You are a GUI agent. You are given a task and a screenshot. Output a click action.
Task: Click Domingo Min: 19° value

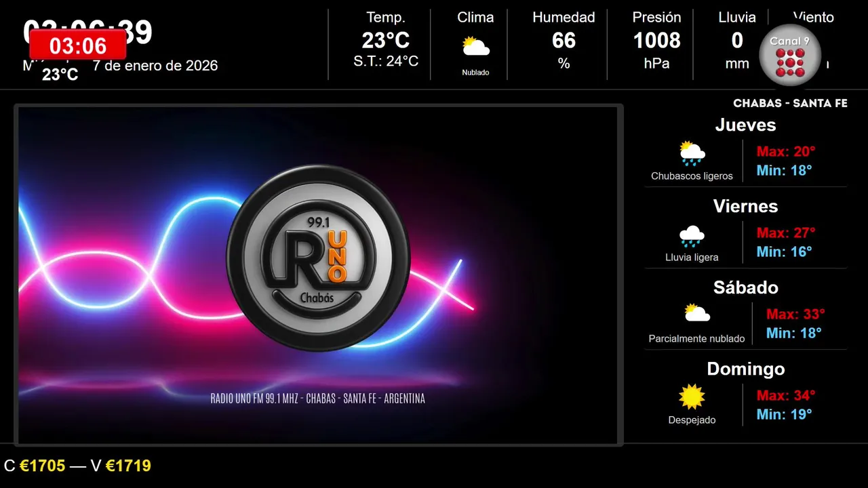[x=785, y=415]
